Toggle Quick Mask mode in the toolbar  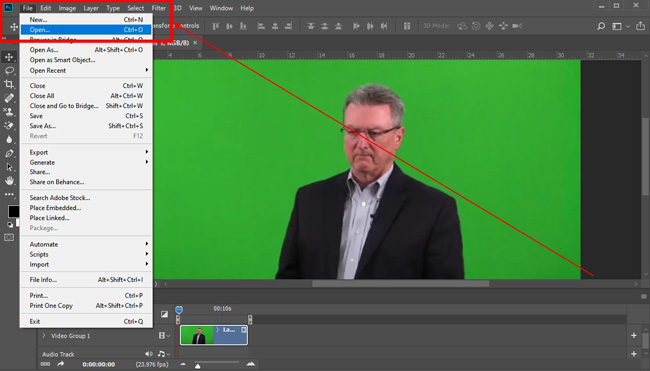(9, 238)
